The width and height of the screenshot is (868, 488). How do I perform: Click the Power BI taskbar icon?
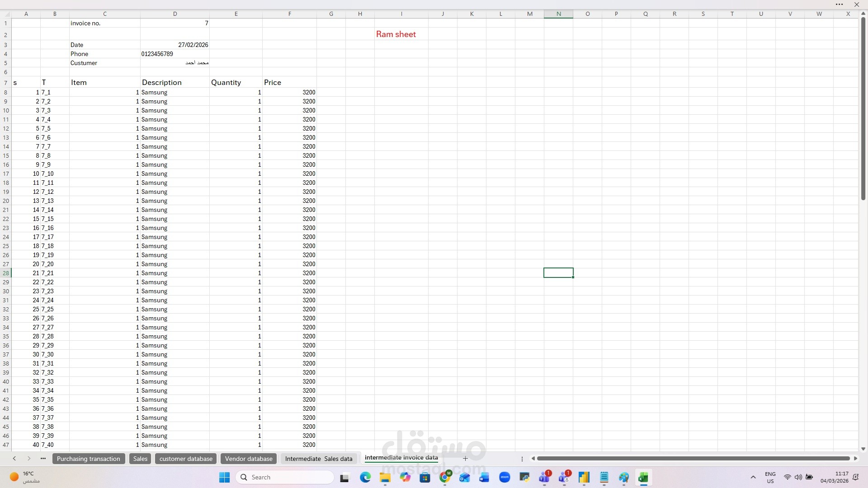[584, 477]
